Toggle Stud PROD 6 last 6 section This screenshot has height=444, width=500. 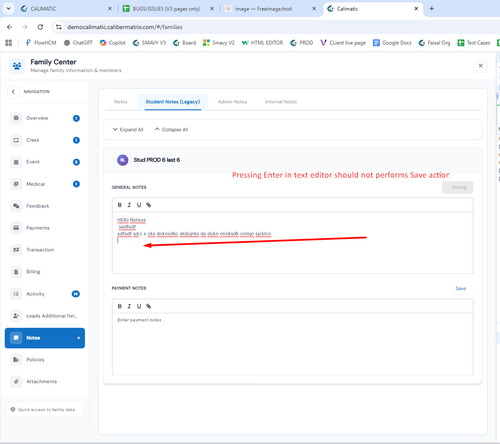293,160
